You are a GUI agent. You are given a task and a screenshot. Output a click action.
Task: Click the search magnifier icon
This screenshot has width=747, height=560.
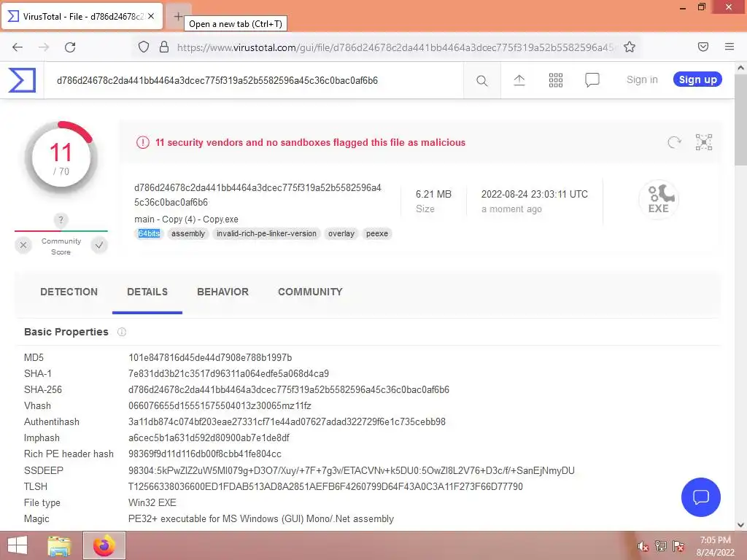click(x=481, y=80)
